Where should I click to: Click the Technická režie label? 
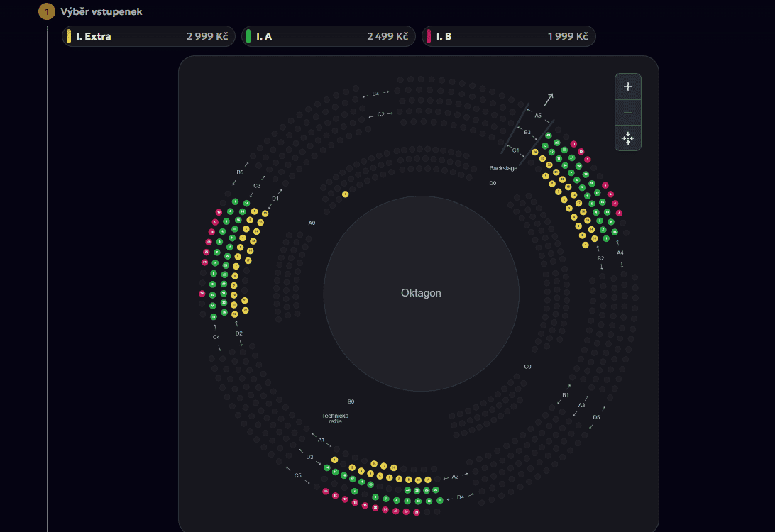click(x=335, y=419)
